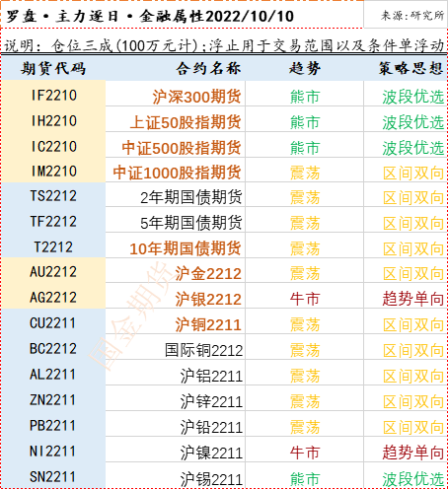Select the 震荡 trend for TS2212
The height and width of the screenshot is (489, 448).
pyautogui.click(x=305, y=197)
